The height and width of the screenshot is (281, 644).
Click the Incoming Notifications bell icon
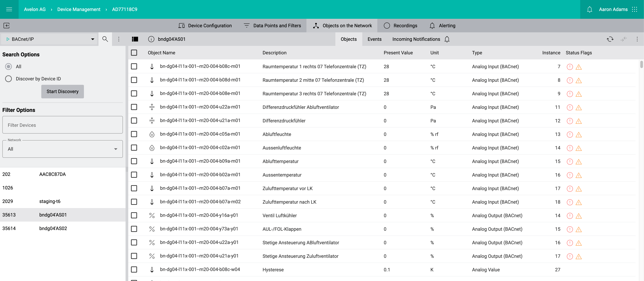[447, 39]
